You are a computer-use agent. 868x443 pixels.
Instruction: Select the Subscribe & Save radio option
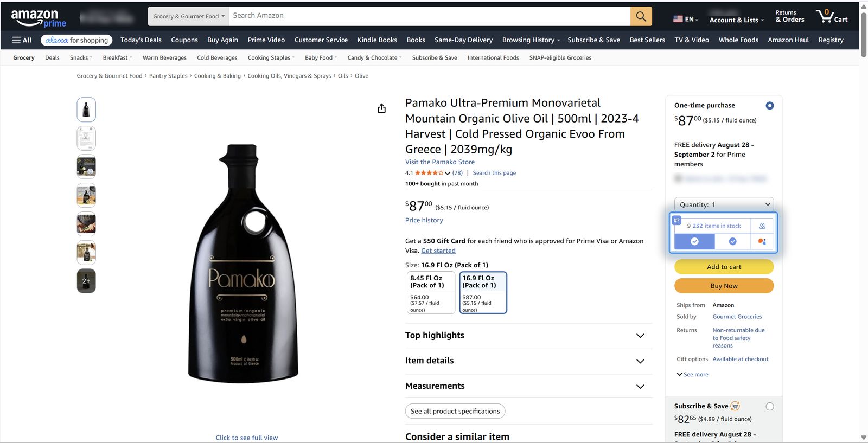(769, 407)
